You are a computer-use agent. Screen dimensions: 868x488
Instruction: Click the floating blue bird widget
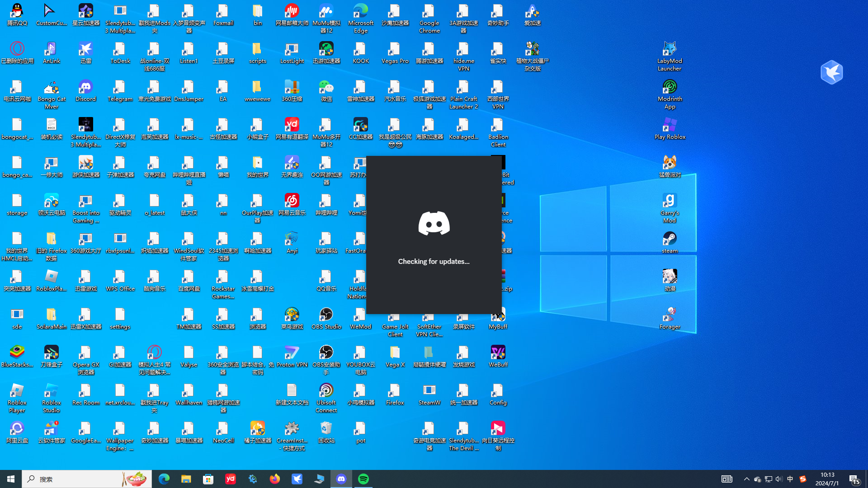(832, 72)
